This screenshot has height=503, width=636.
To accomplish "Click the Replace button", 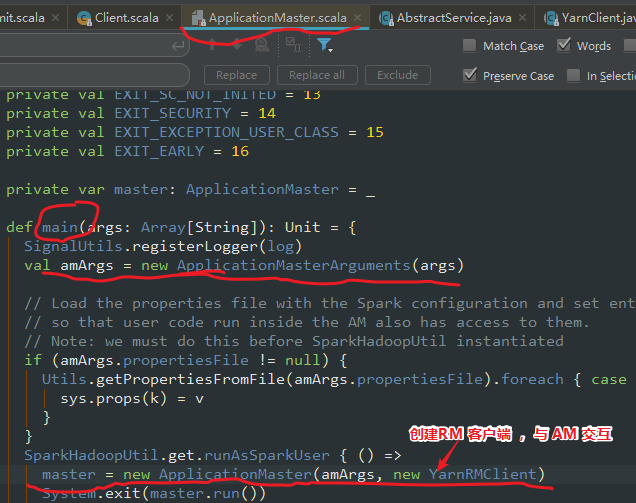I will tap(236, 75).
